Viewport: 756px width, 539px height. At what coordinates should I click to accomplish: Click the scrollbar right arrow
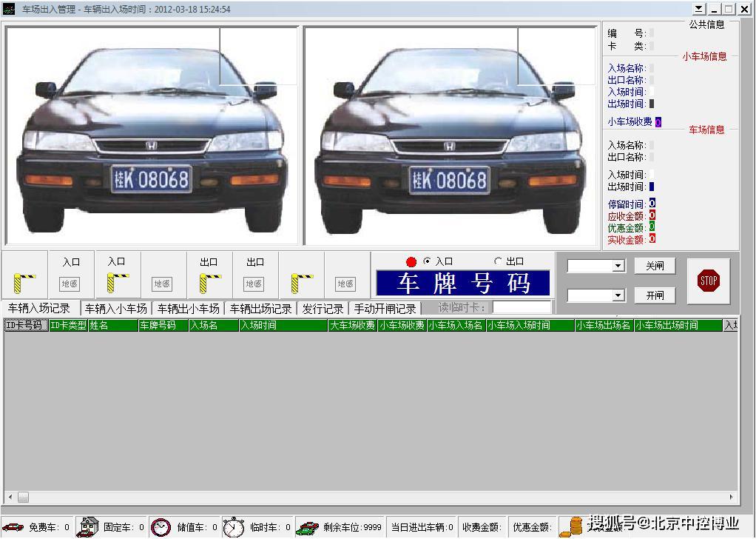(732, 497)
